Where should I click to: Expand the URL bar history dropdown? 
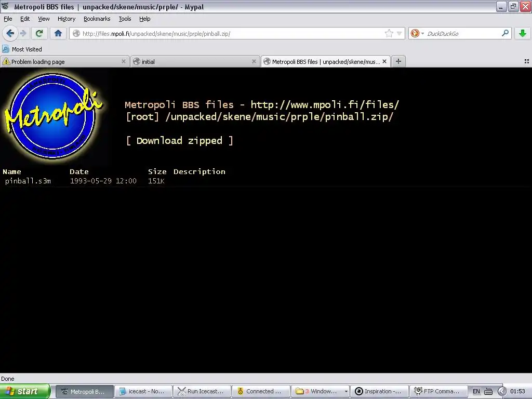pyautogui.click(x=399, y=33)
